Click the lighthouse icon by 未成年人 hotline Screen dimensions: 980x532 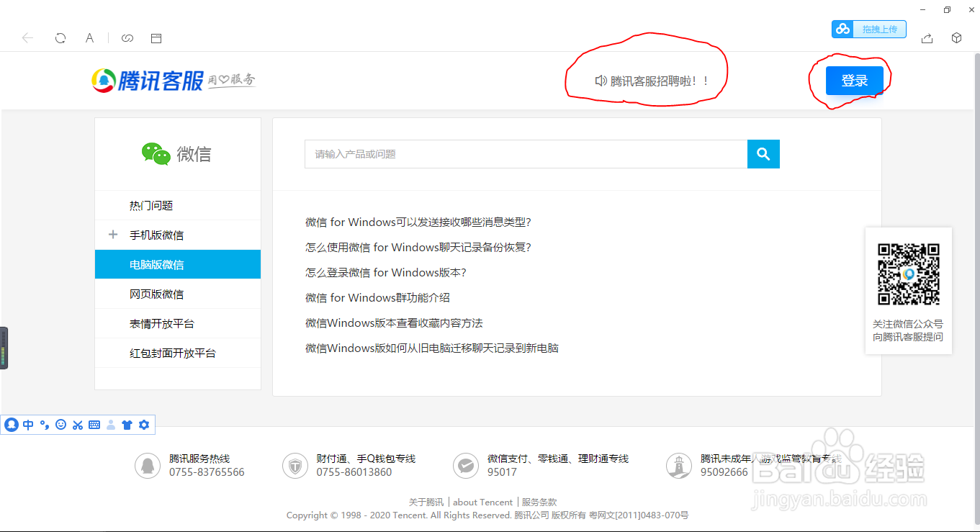(x=679, y=466)
